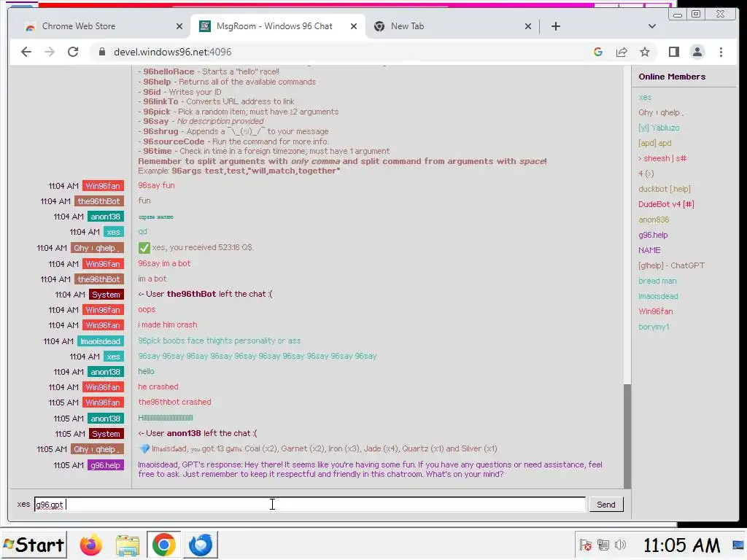Close the MsgRoom tab
The height and width of the screenshot is (560, 747).
[354, 26]
